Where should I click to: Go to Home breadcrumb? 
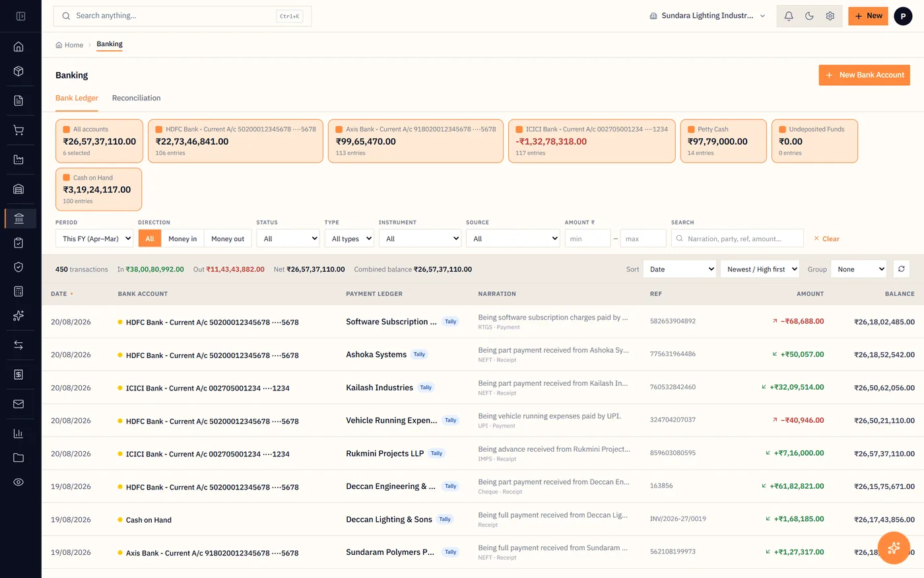69,45
